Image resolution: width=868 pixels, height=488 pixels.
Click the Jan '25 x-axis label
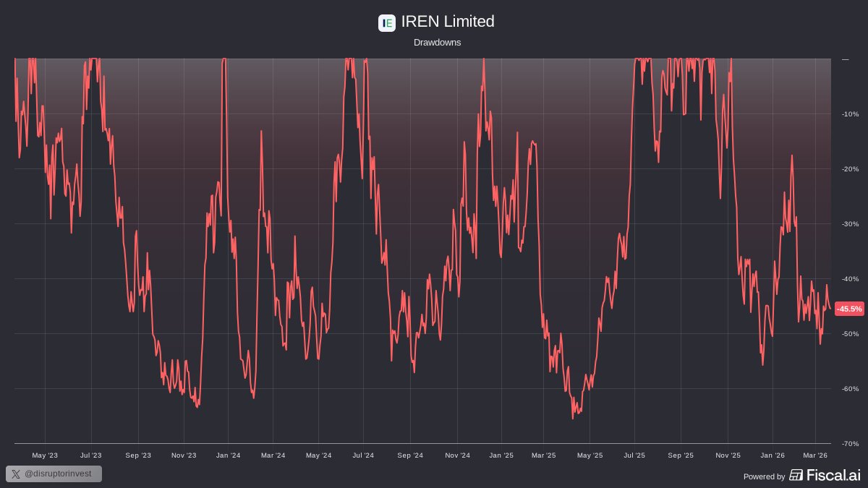pos(501,455)
